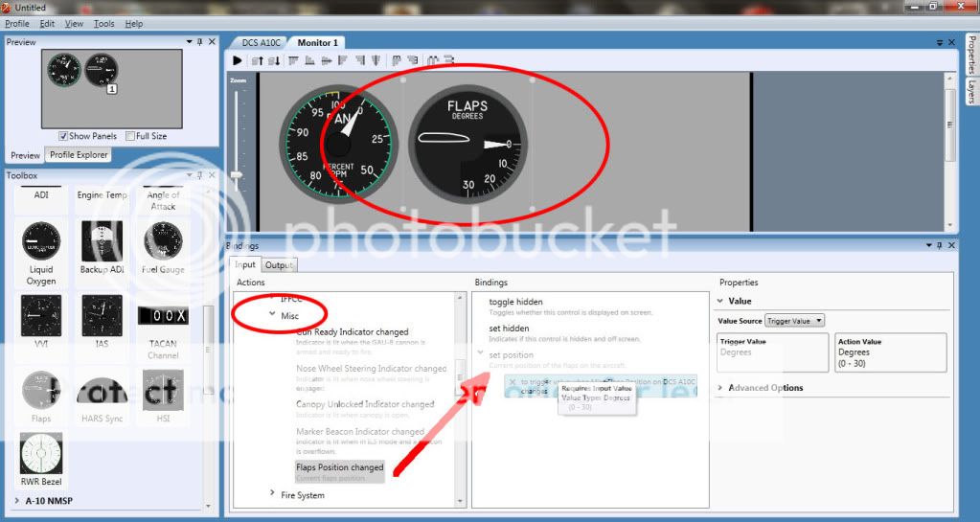The image size is (980, 522).
Task: Switch to the Profile Explorer tab
Action: [79, 154]
